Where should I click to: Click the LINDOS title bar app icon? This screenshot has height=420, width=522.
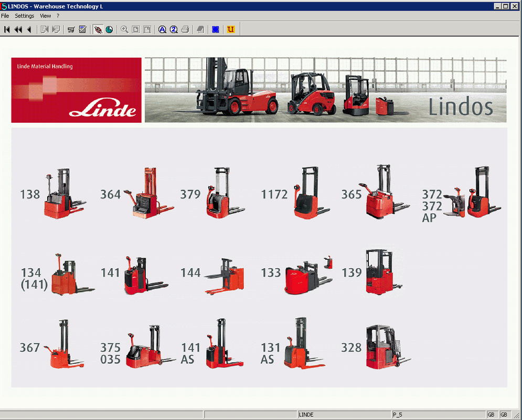pyautogui.click(x=4, y=6)
